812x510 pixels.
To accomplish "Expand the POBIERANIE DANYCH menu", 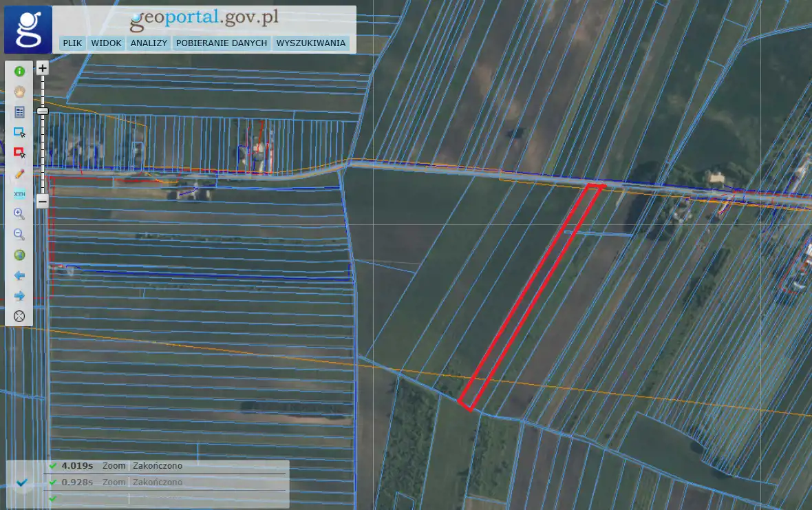I will tap(221, 43).
